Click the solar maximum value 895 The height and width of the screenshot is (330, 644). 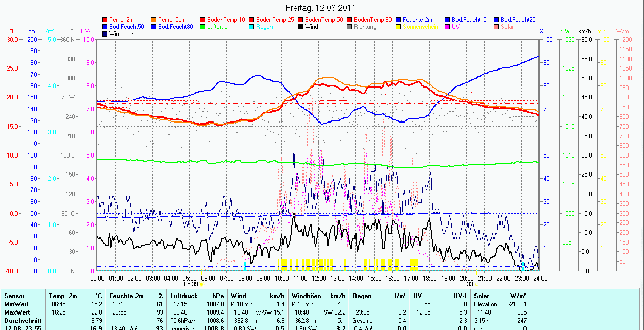521,312
